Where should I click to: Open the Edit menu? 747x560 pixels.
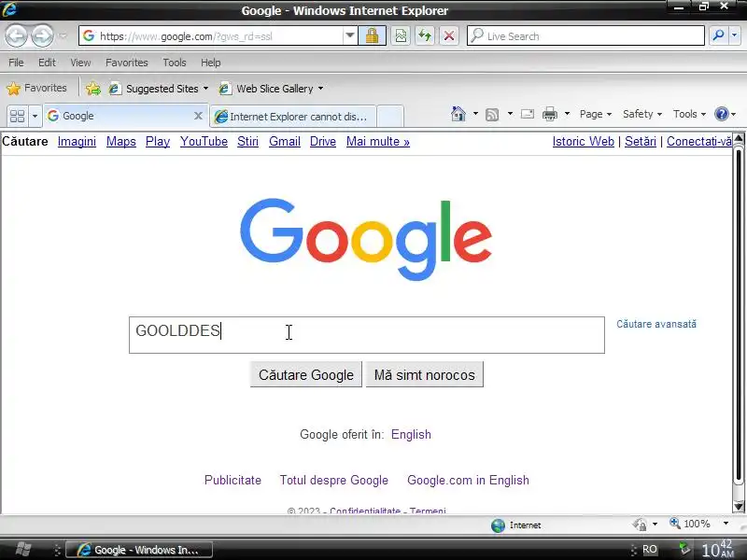click(47, 63)
